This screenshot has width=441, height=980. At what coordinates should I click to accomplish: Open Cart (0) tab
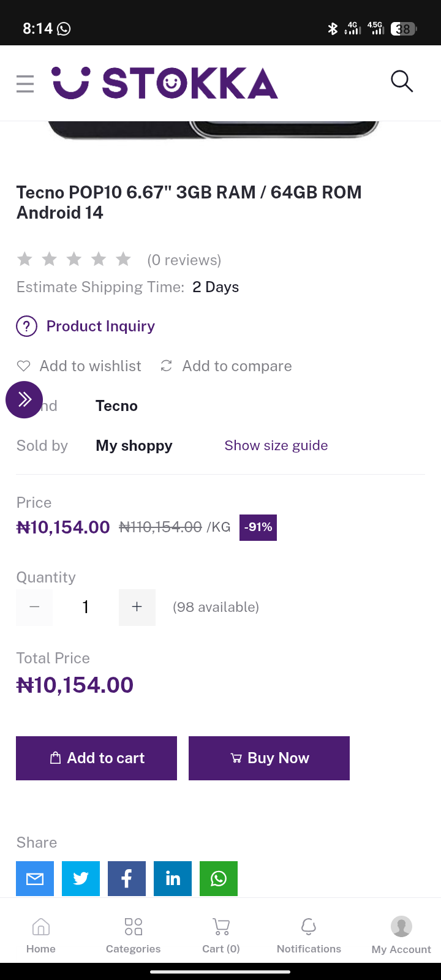(x=221, y=935)
